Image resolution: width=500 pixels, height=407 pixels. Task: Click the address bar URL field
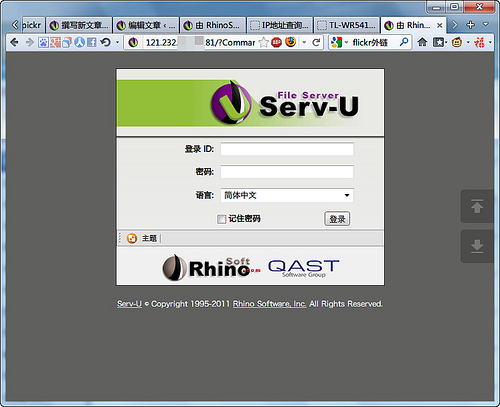[201, 43]
